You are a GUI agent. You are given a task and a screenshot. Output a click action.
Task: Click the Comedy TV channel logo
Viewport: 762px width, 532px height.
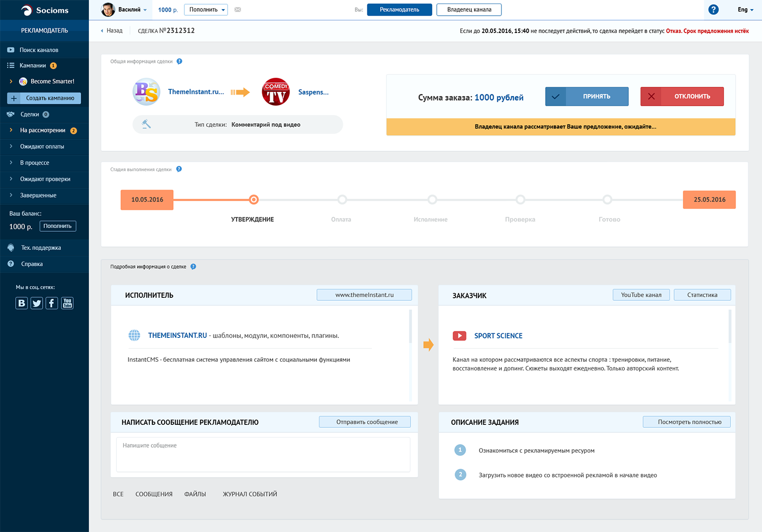[276, 92]
